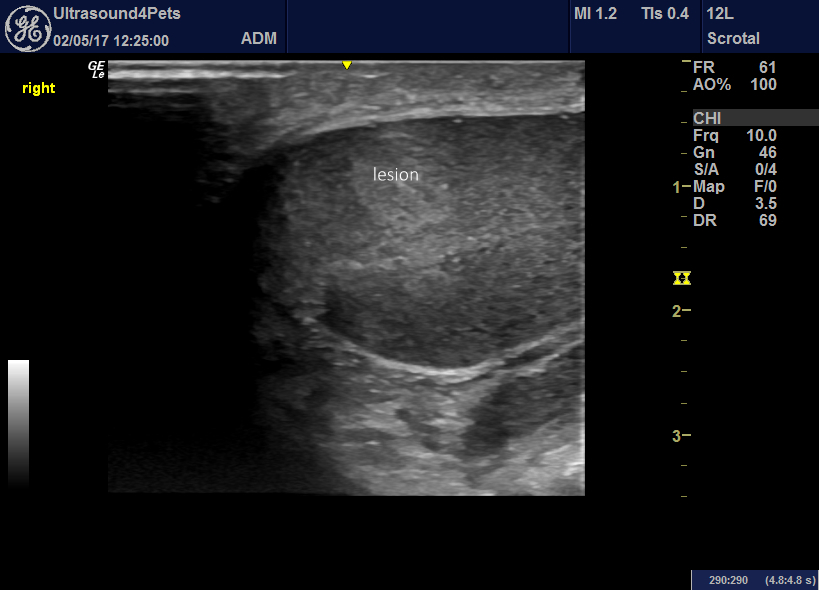Toggle the Scrotal exam preset
The image size is (819, 590).
click(x=734, y=38)
